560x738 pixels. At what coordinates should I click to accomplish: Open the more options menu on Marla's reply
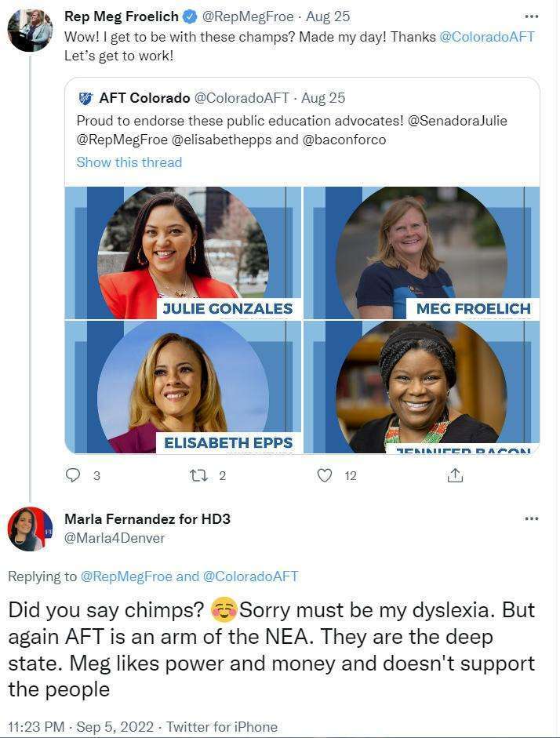pyautogui.click(x=531, y=519)
